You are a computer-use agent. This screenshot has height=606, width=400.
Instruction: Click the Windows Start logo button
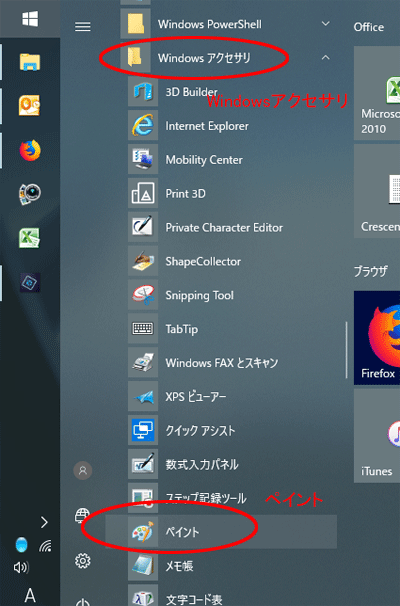point(30,19)
